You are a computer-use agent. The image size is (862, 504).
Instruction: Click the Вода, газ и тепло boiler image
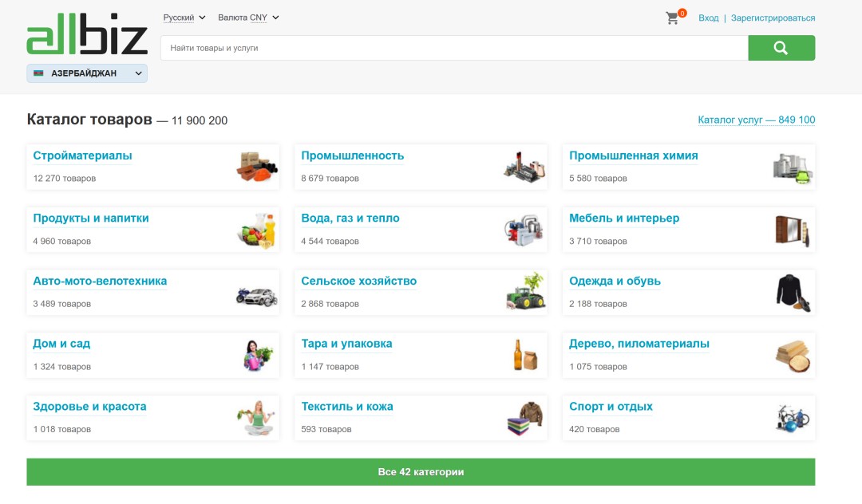(524, 230)
